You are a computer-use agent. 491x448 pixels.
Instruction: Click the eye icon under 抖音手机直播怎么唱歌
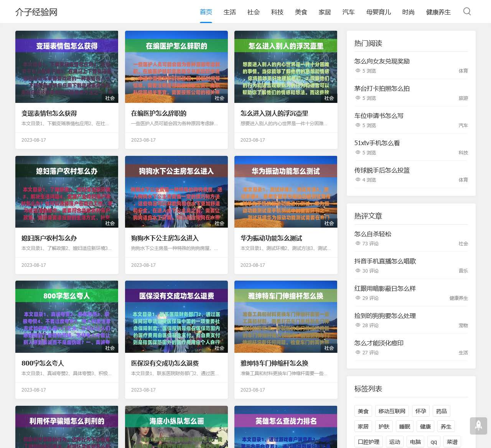(x=358, y=271)
